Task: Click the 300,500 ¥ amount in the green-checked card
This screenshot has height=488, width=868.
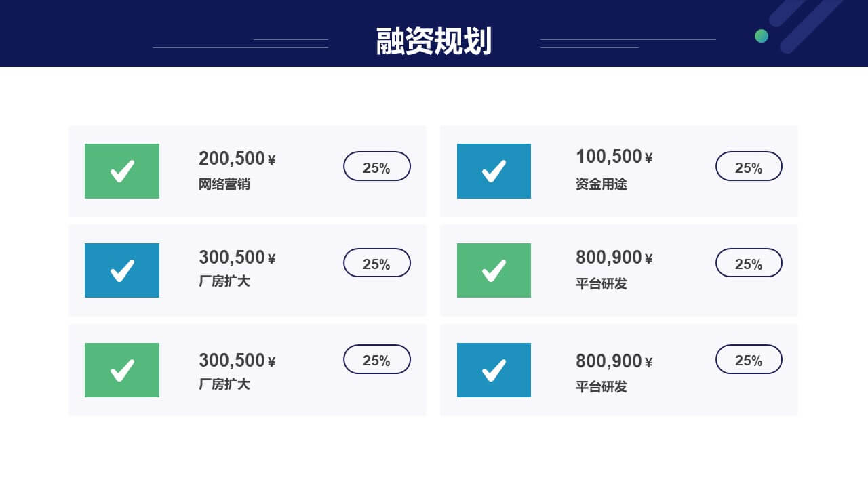Action: (237, 360)
